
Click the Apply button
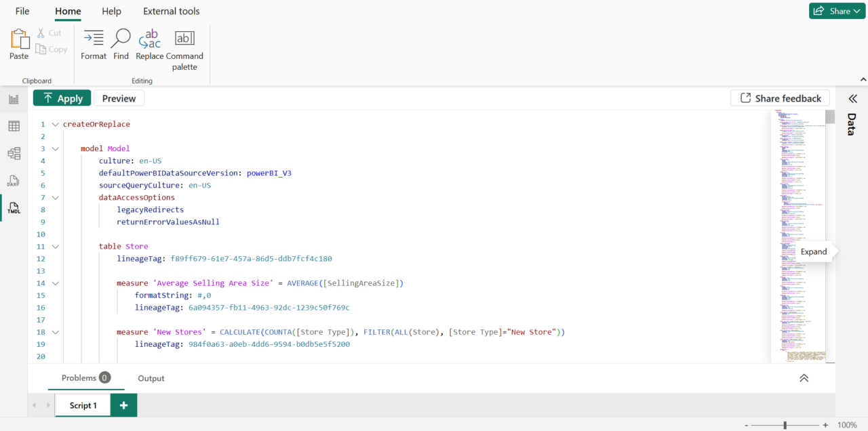point(62,98)
